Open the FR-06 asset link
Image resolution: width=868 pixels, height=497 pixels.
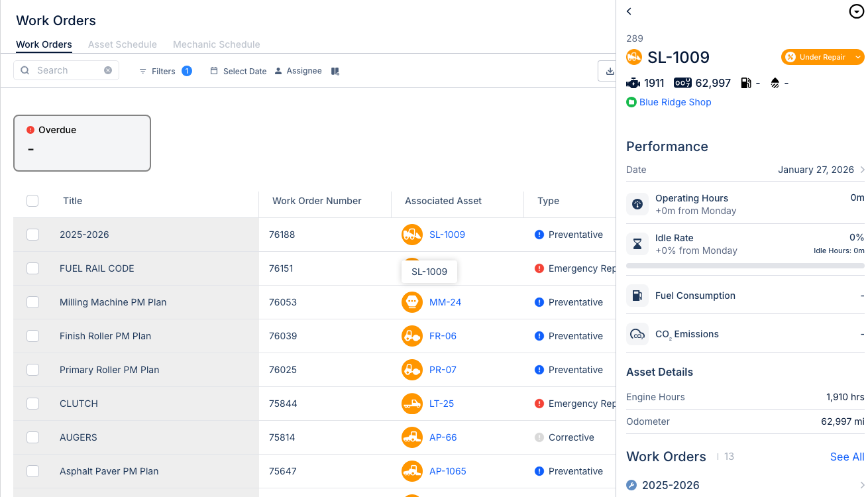443,336
